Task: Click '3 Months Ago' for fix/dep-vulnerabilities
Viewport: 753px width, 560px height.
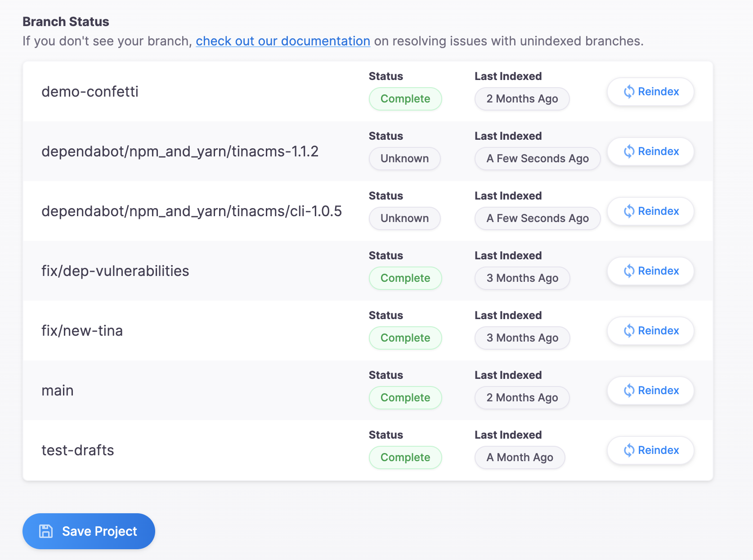Action: 522,278
